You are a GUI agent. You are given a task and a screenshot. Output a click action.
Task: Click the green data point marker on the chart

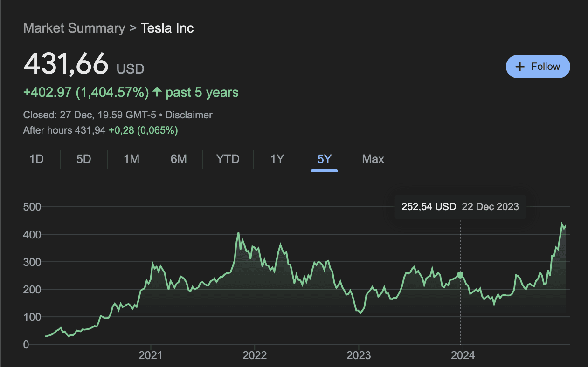click(x=460, y=275)
